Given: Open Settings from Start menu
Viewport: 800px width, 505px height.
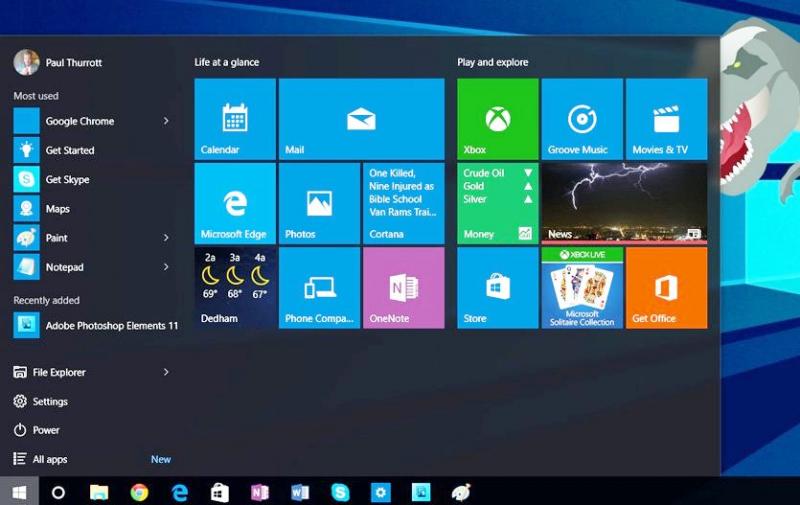Looking at the screenshot, I should [40, 401].
